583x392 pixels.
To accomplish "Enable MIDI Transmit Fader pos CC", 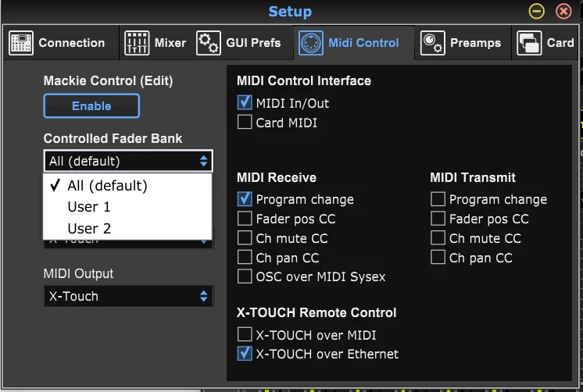I will (x=438, y=219).
